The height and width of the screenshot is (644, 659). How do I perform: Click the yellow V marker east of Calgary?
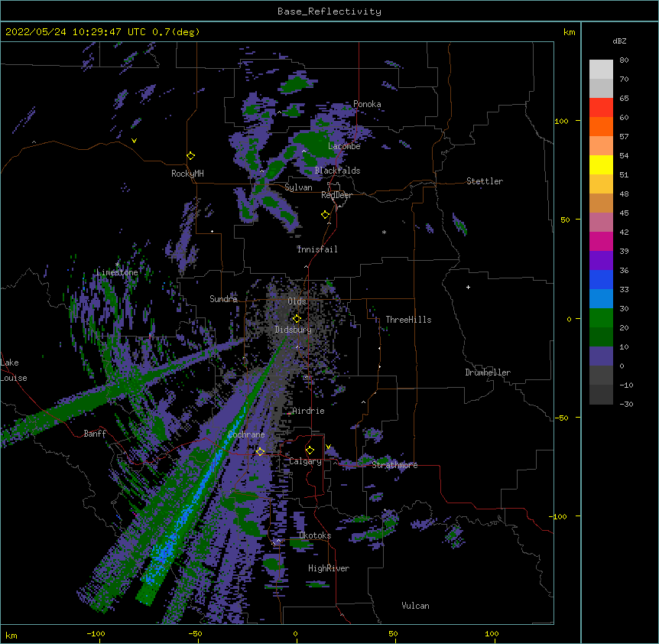[x=328, y=447]
